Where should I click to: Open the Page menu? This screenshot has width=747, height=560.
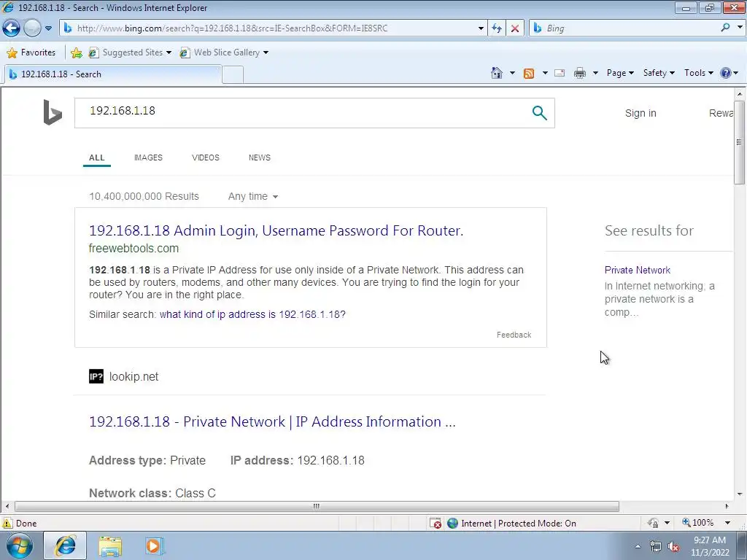tap(620, 73)
